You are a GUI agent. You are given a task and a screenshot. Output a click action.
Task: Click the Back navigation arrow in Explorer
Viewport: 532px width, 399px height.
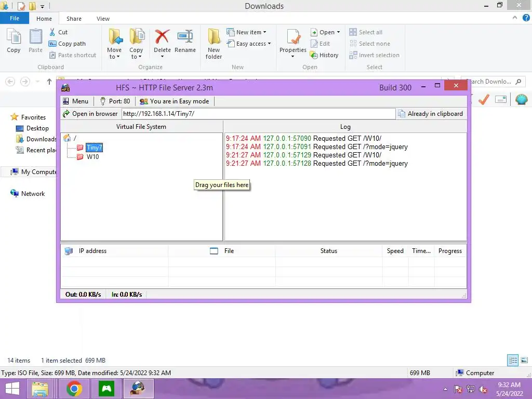tap(10, 82)
